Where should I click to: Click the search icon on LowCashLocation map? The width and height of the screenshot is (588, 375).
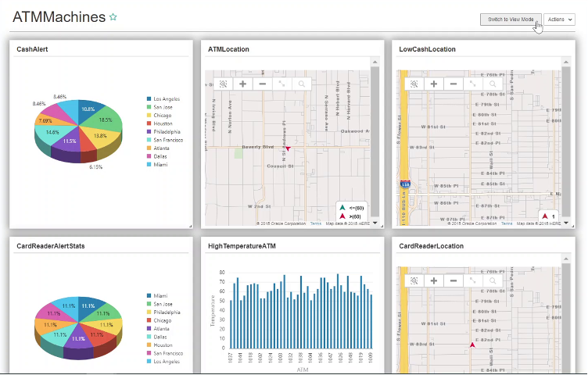(x=493, y=84)
